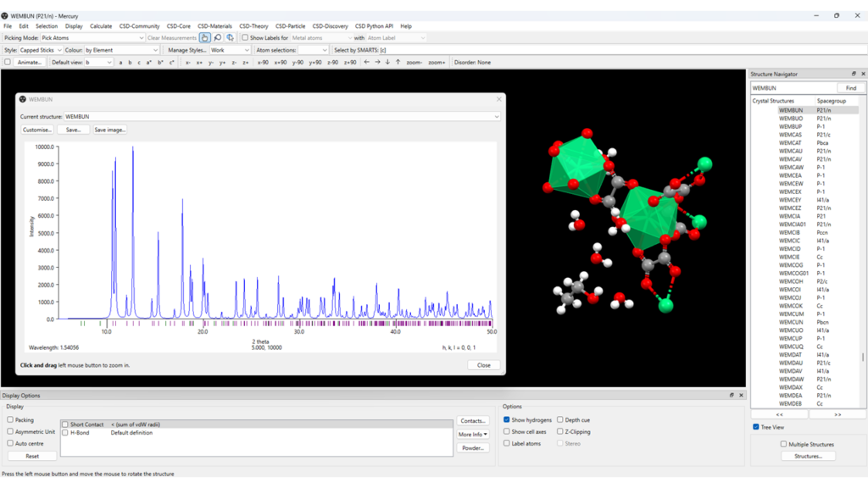This screenshot has width=868, height=488.
Task: Click the rotate-left arrow in view toolbar
Action: tap(366, 62)
